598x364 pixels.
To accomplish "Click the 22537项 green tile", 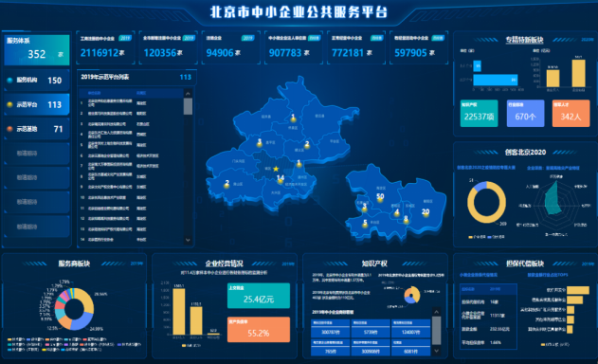I will [x=479, y=114].
